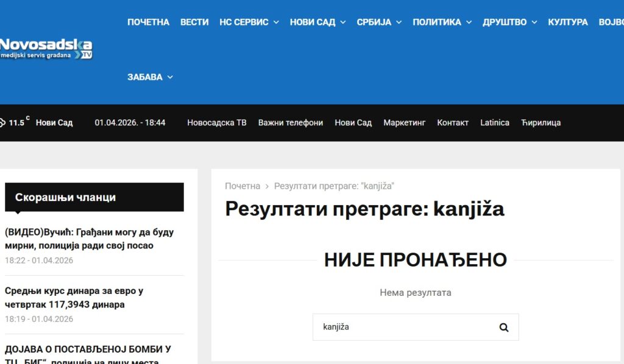Expand the ЗАБАВА menu
The image size is (624, 364).
click(150, 77)
